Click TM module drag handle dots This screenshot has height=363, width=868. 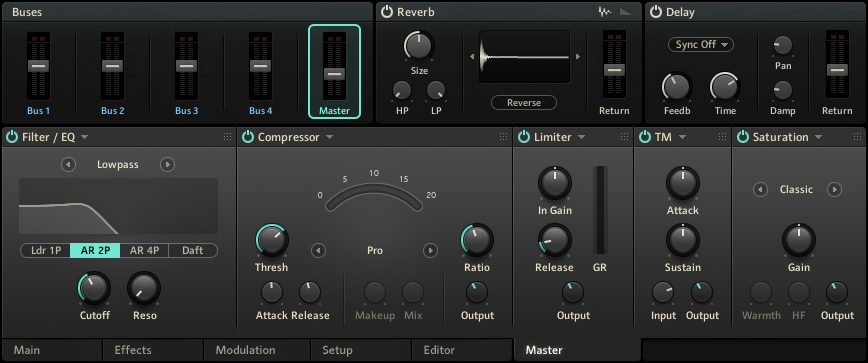coord(722,137)
